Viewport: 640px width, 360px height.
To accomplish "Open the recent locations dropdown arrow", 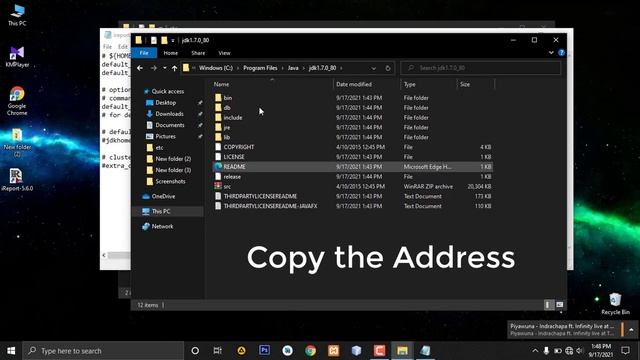I will [x=164, y=68].
